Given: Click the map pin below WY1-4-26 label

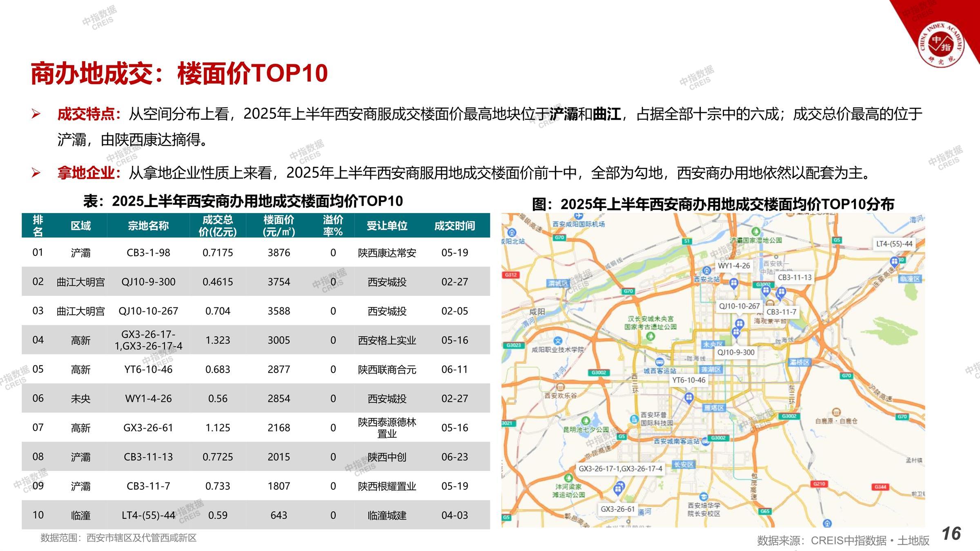Looking at the screenshot, I should pos(733,282).
